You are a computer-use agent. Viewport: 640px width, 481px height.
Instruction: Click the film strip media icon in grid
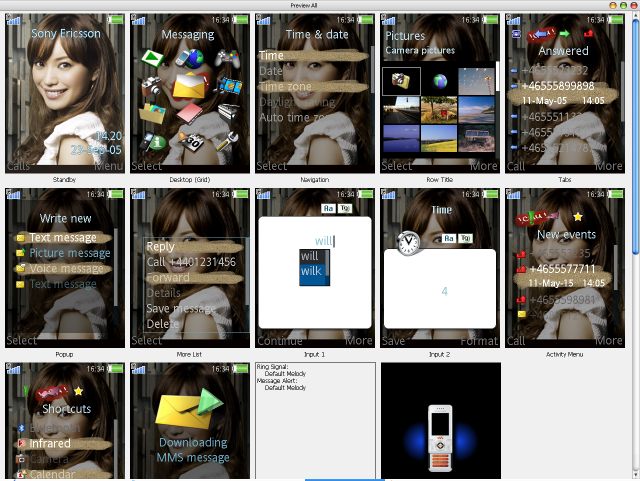(229, 85)
